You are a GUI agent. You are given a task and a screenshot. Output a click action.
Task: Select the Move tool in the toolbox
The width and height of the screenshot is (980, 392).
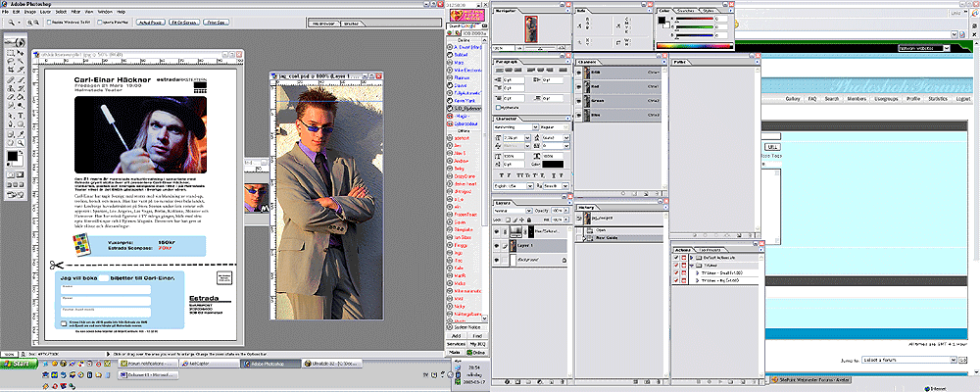[21, 51]
